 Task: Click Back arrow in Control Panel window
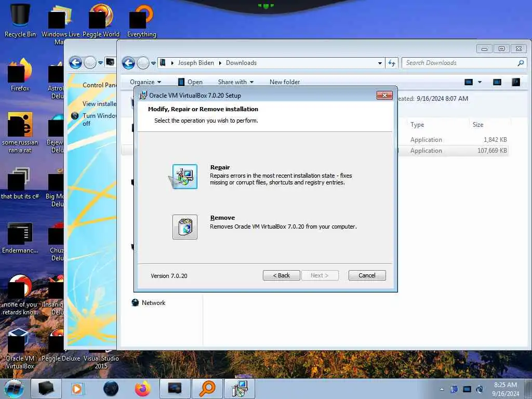[x=76, y=63]
